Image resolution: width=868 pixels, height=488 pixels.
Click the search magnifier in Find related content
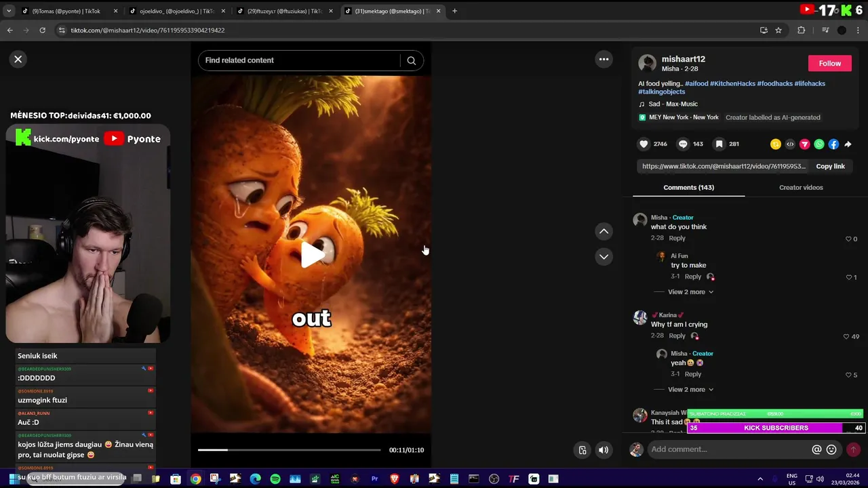[411, 60]
